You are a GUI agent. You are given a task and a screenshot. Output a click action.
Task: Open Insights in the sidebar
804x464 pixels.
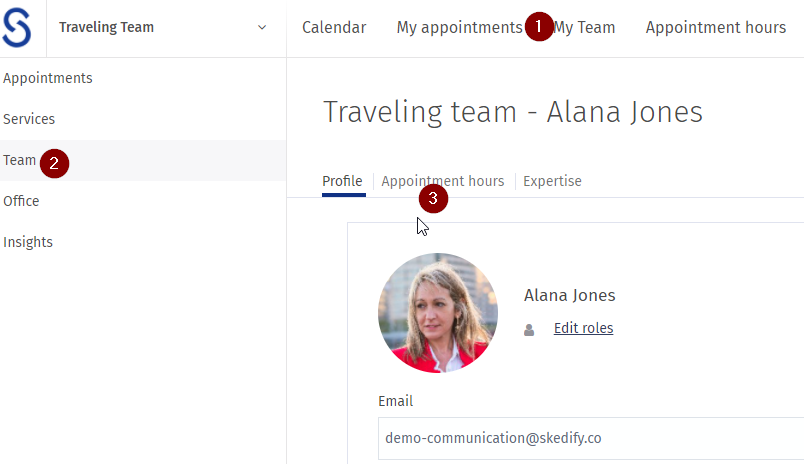click(x=28, y=242)
